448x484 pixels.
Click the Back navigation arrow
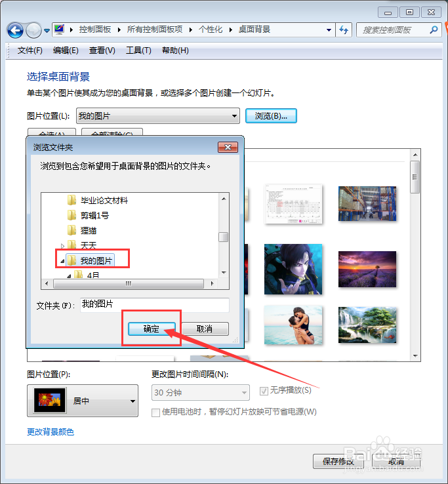15,30
